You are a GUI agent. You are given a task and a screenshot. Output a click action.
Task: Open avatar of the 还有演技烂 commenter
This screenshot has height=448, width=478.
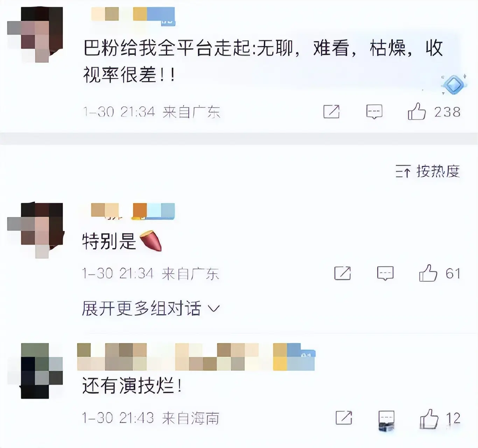42,371
